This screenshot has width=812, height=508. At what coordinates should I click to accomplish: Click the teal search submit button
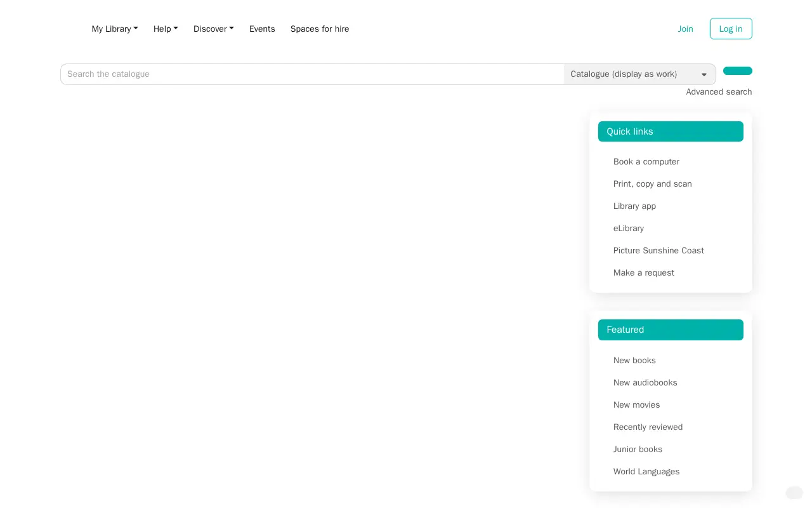pos(738,71)
